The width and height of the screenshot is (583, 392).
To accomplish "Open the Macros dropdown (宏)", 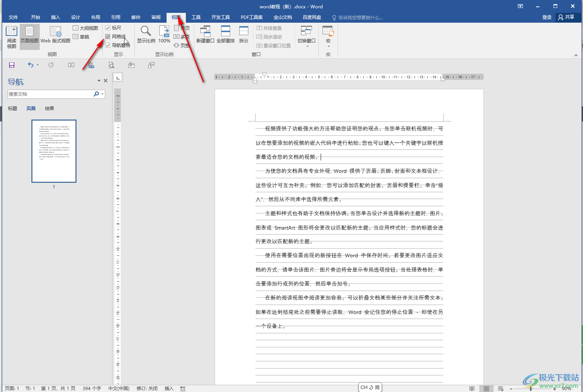I will [328, 37].
